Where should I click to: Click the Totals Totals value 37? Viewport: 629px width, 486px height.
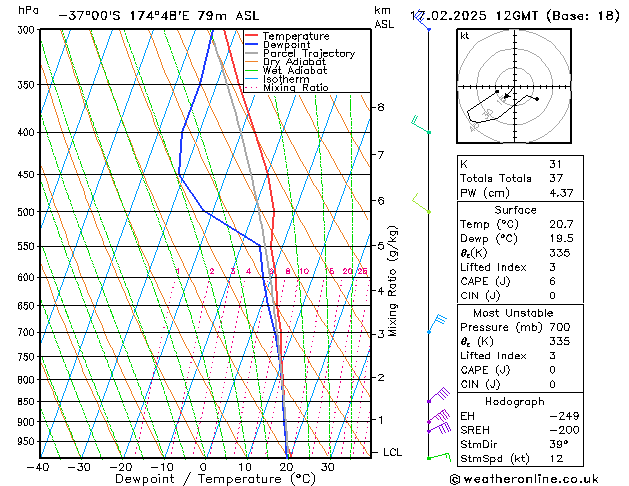tap(556, 178)
